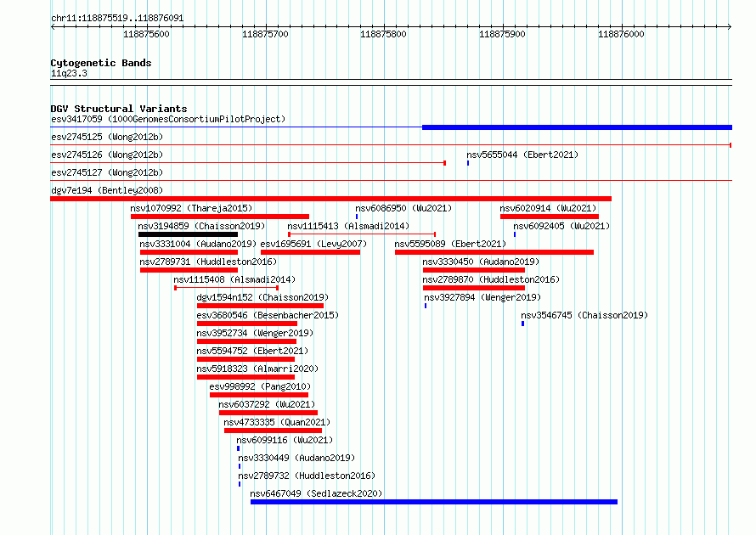Screen dimensions: 756x535
Task: Click nsv5595089 (Ebert2021) label
Action: pyautogui.click(x=450, y=244)
